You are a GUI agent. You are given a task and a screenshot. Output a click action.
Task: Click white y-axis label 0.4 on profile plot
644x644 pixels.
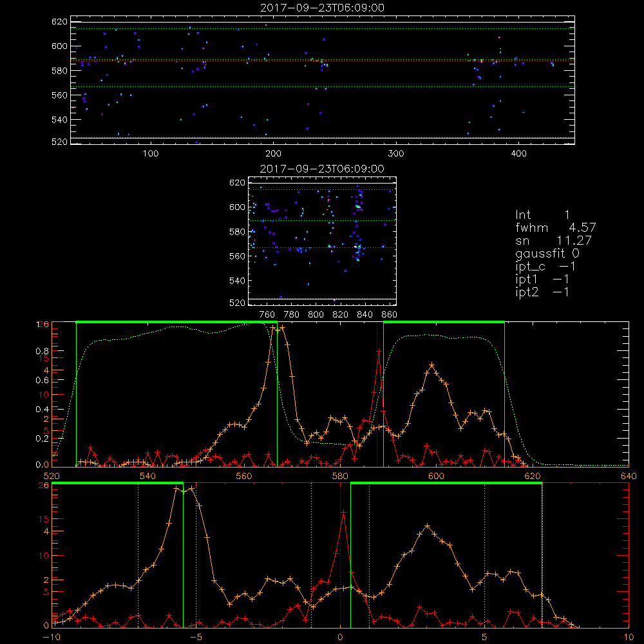tap(43, 410)
